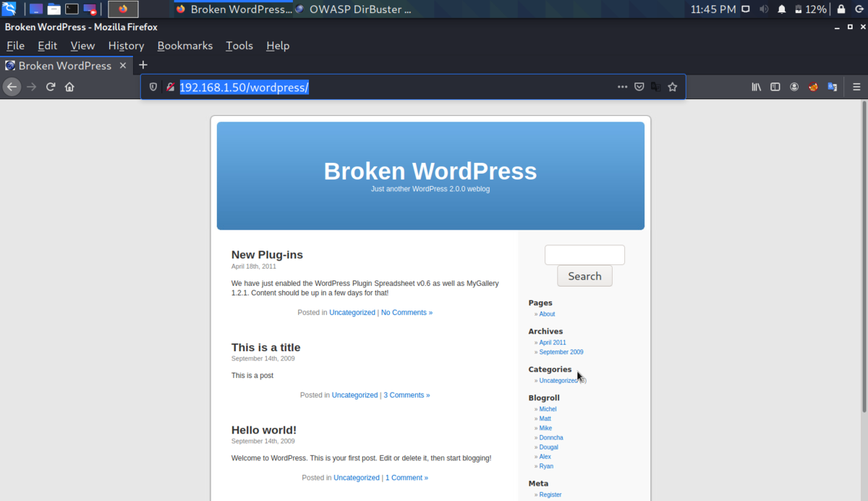Click the blog search text field
868x501 pixels.
tap(584, 255)
